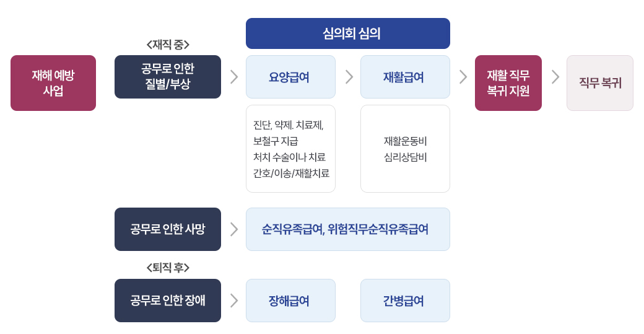644x334 pixels.
Task: Open the 공무로 인한 장애 box
Action: pos(168,301)
